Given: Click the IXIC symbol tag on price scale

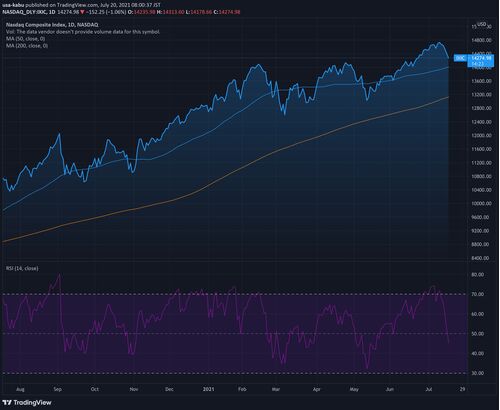Looking at the screenshot, I should (460, 58).
